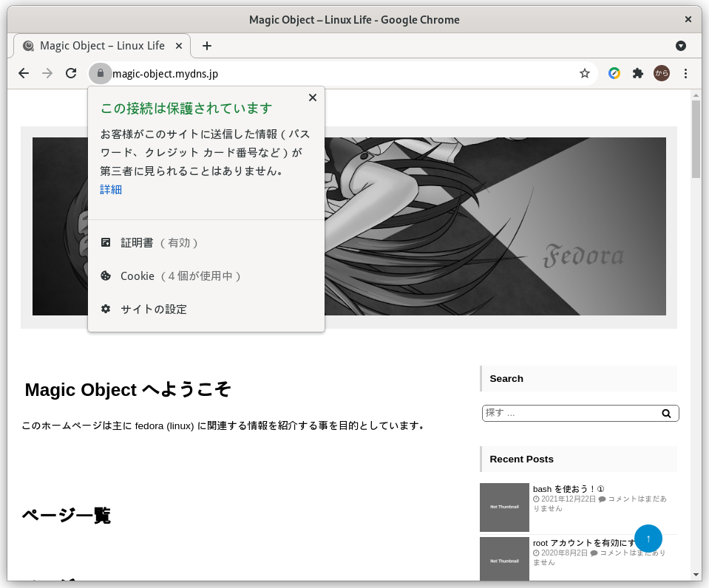Click the 'Magic Object へようこそ' heading
This screenshot has width=709, height=588.
coord(128,389)
